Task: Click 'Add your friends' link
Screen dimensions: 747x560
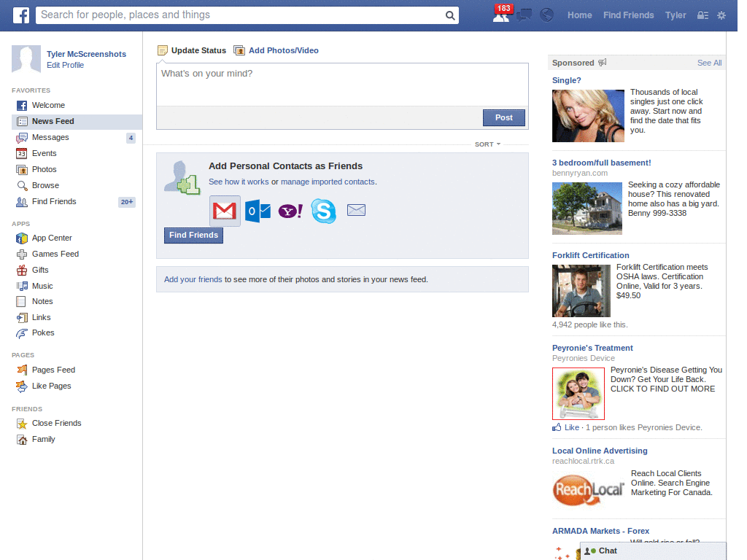Action: [x=193, y=279]
